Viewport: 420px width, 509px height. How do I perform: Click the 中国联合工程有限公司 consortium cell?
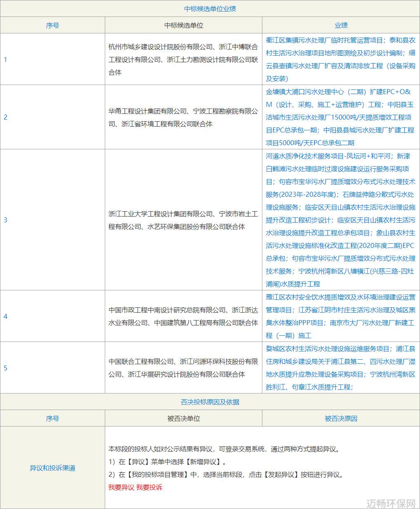(184, 368)
